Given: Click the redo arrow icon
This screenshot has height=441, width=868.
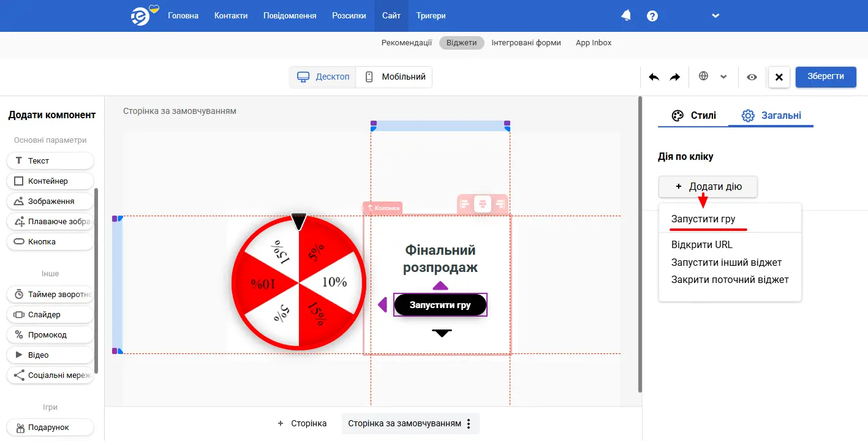Looking at the screenshot, I should [x=675, y=77].
